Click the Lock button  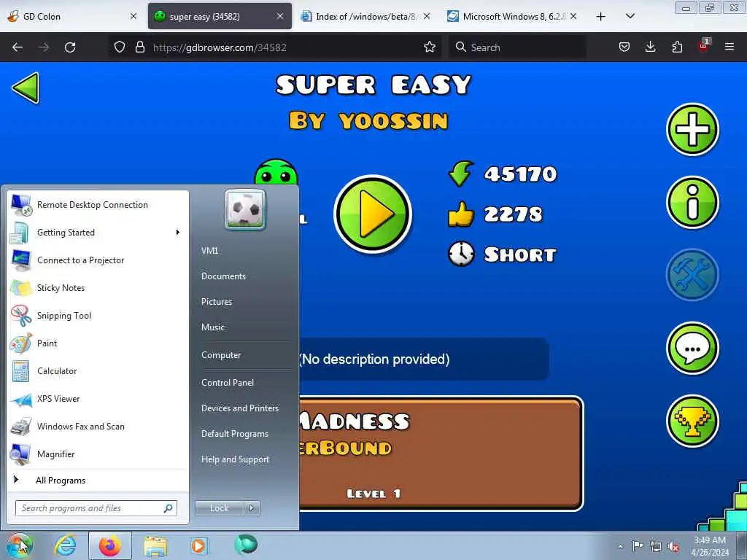[x=219, y=508]
